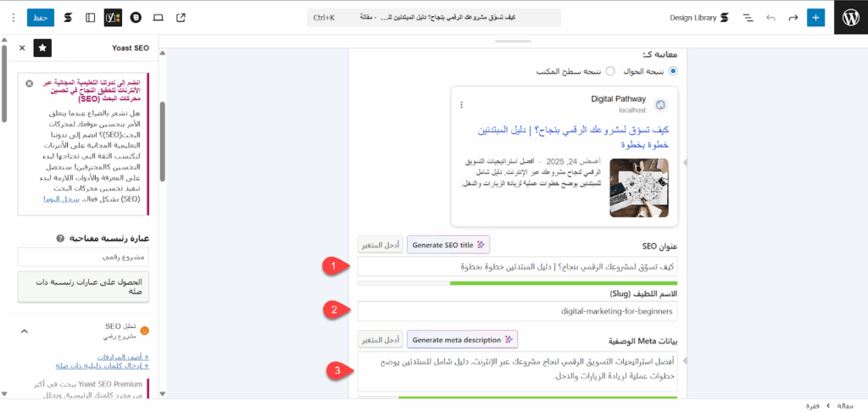Toggle the settings sidebar panel icon
Image resolution: width=868 pixels, height=412 pixels.
[91, 17]
